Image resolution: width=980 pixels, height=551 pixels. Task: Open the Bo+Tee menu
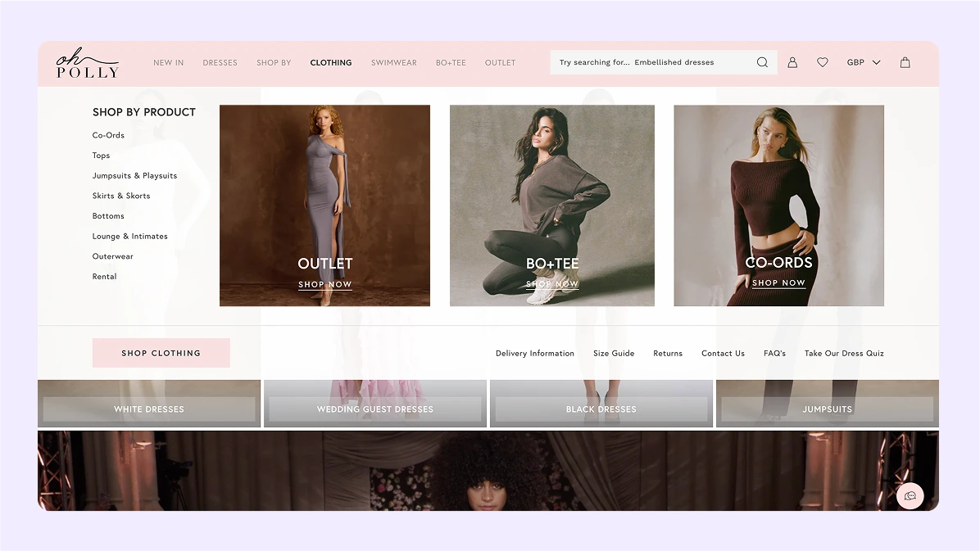(x=451, y=62)
